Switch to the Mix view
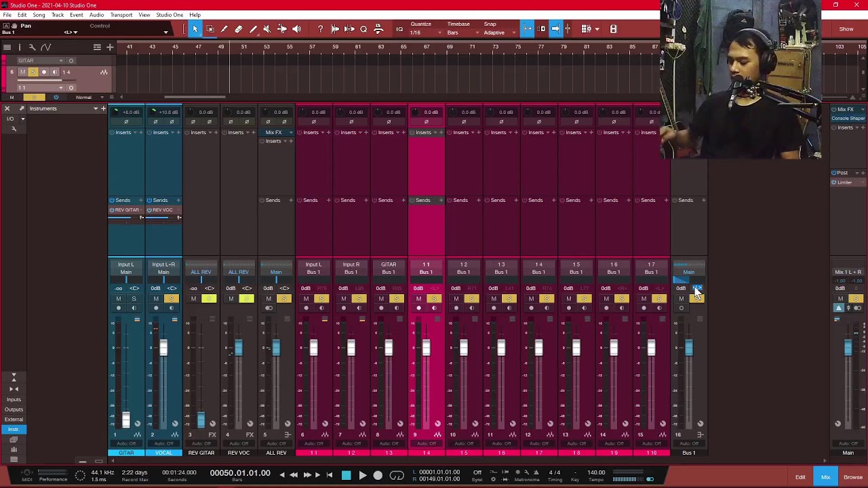This screenshot has width=868, height=488. click(x=825, y=477)
